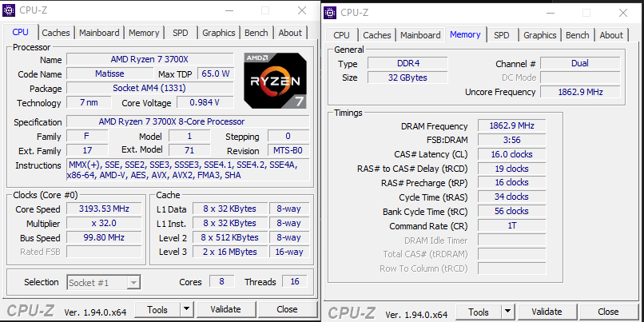
Task: Click the Matisse code name value
Action: (x=109, y=74)
